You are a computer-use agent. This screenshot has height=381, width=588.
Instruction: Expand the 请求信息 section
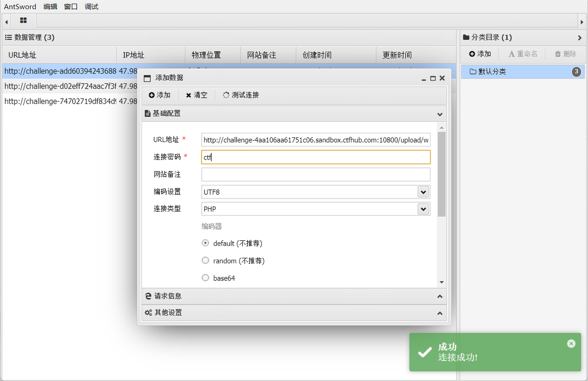[294, 296]
